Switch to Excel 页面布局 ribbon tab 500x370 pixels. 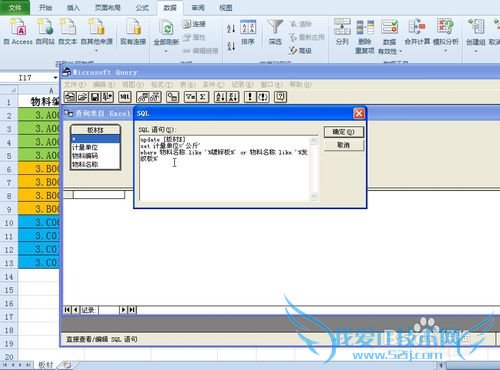[x=107, y=7]
